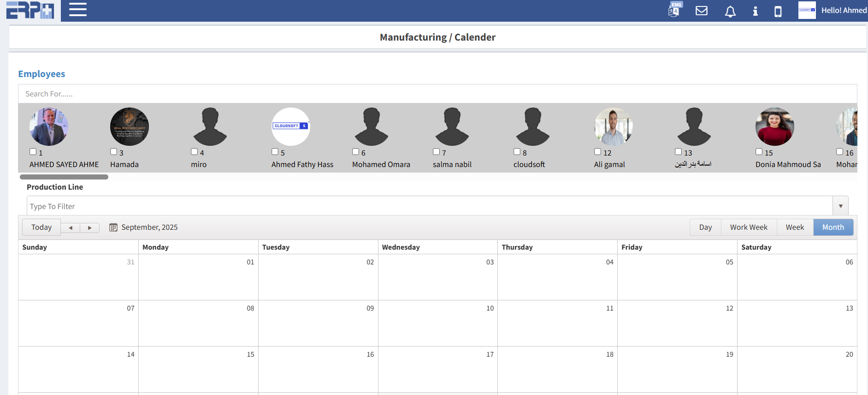This screenshot has width=868, height=395.
Task: Click the information icon in header
Action: point(755,11)
